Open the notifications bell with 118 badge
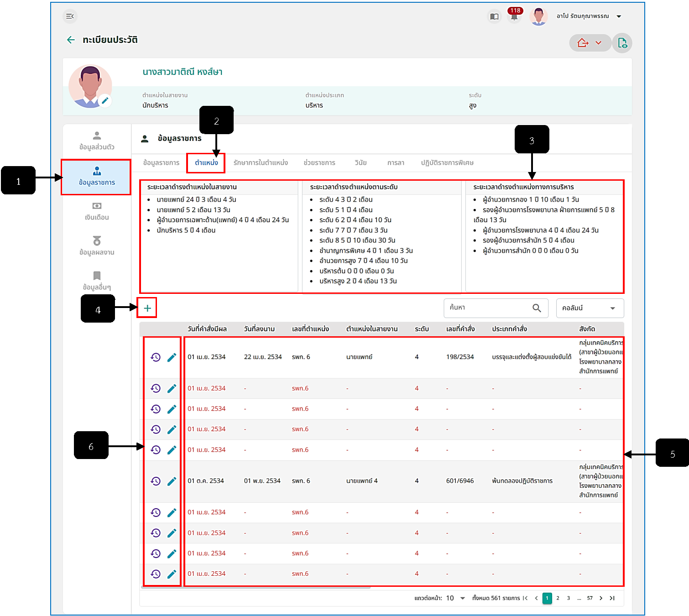The height and width of the screenshot is (616, 689). point(514,16)
